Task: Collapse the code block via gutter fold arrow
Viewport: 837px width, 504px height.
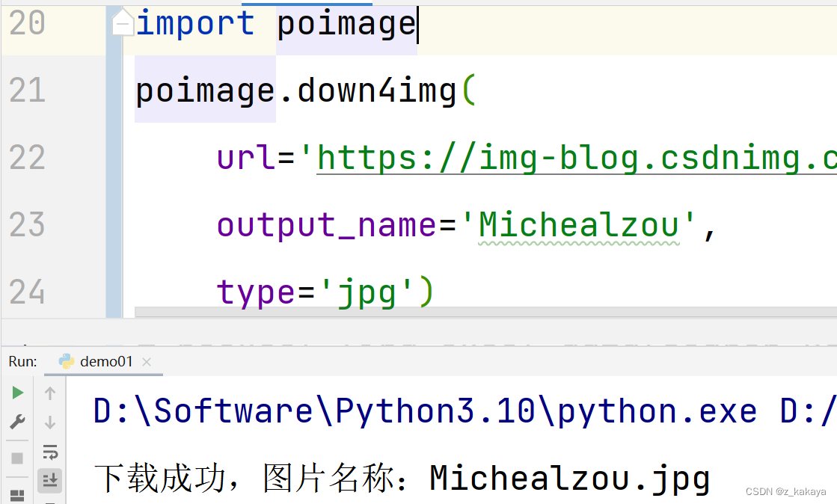Action: coord(121,22)
